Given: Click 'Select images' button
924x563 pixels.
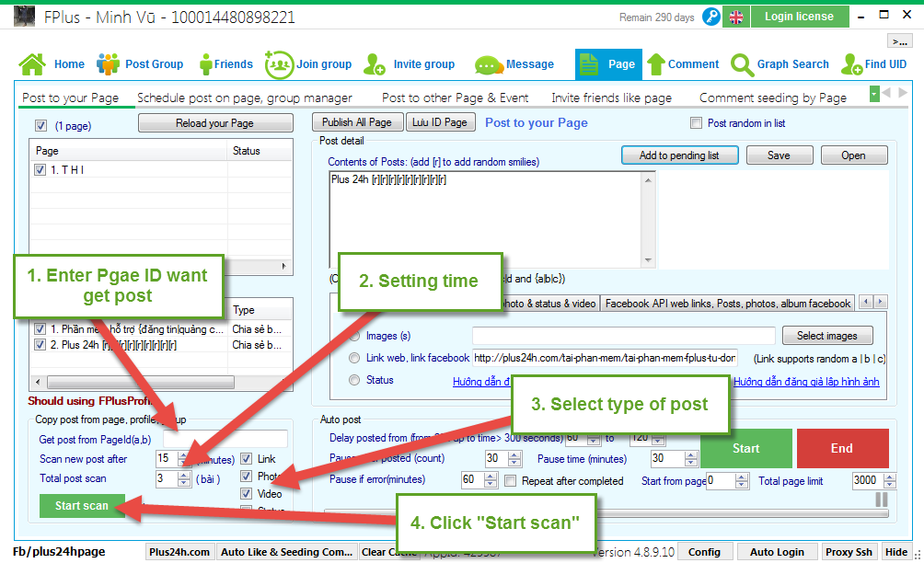Looking at the screenshot, I should pos(827,336).
